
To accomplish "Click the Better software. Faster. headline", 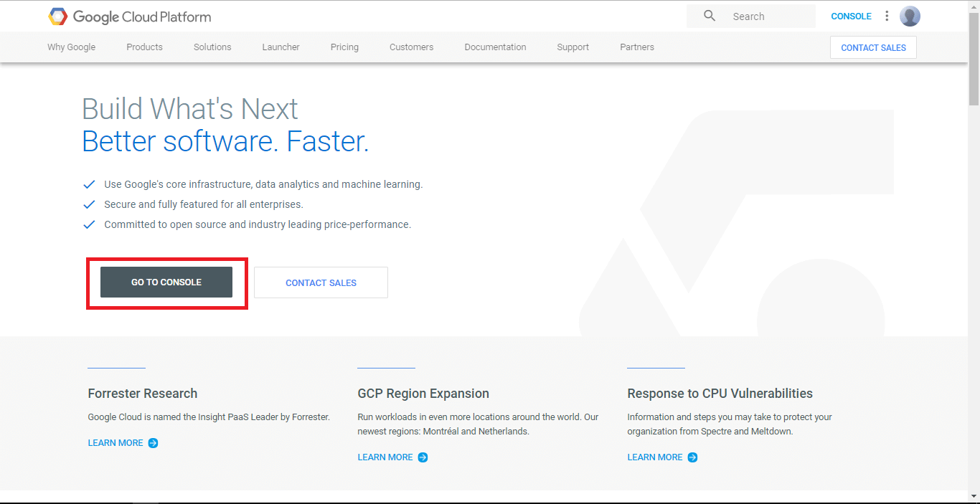I will tap(225, 141).
